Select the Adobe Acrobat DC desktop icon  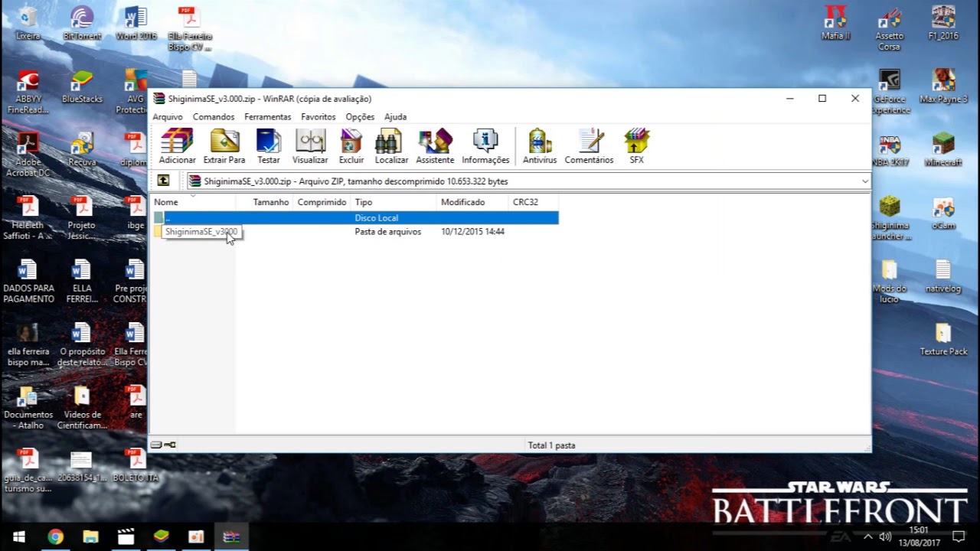pos(28,155)
